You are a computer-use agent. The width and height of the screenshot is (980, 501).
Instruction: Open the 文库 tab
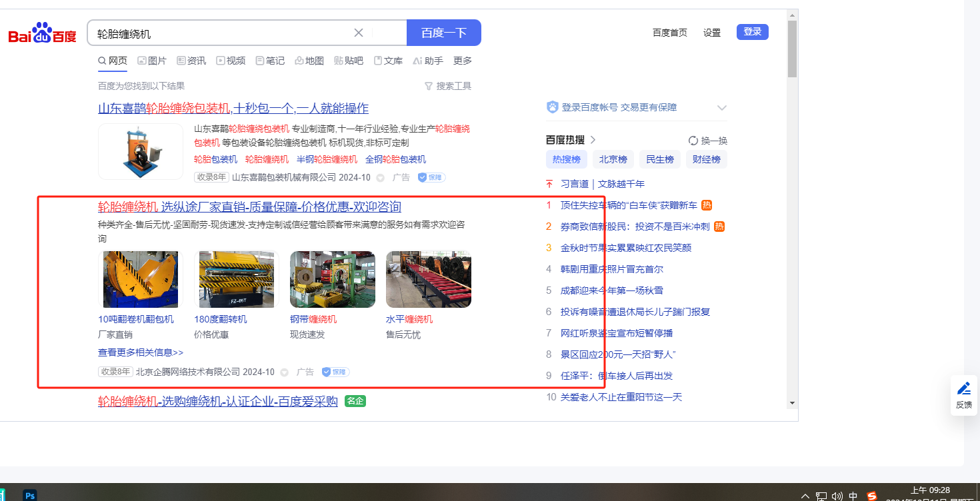[388, 61]
